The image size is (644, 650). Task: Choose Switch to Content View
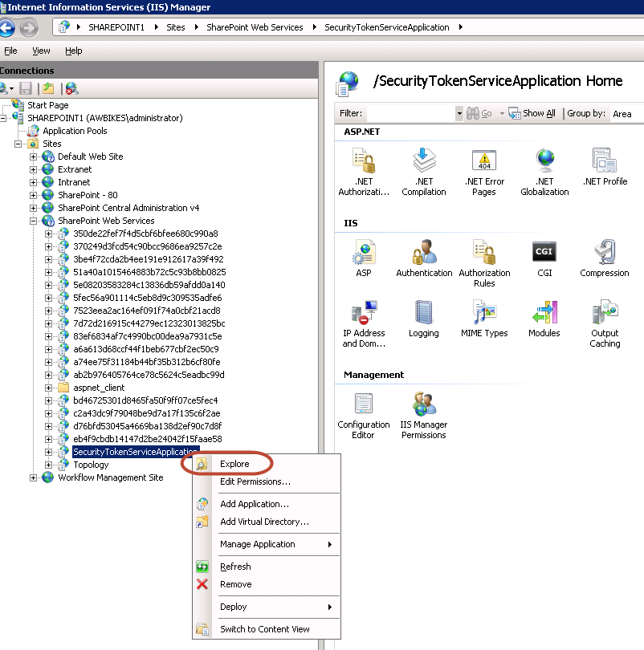click(x=267, y=629)
